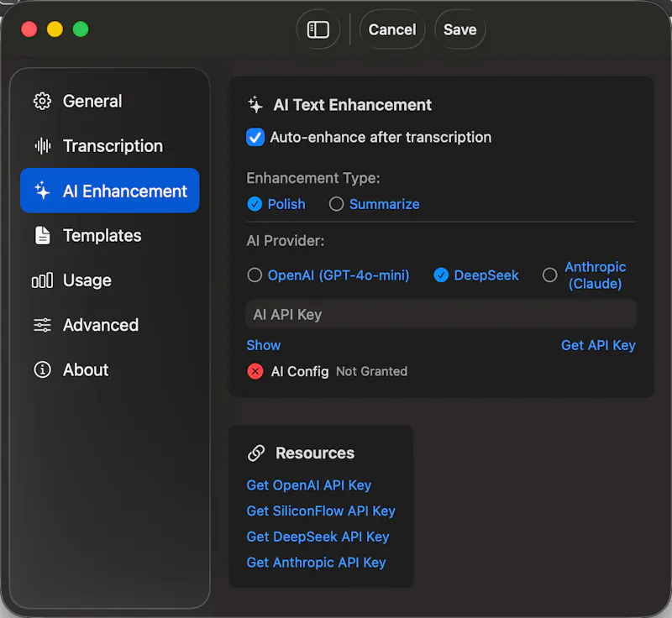Image resolution: width=672 pixels, height=618 pixels.
Task: Click the Resources link chain icon
Action: pyautogui.click(x=256, y=453)
